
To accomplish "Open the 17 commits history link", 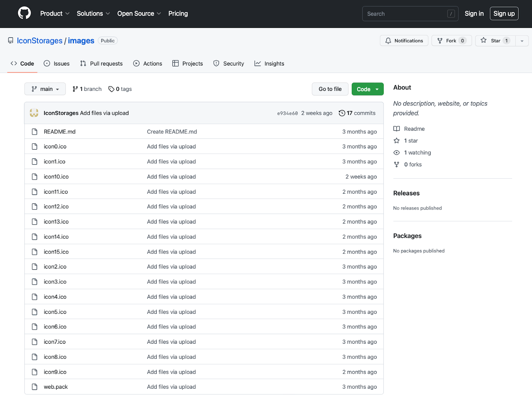I will [x=357, y=113].
